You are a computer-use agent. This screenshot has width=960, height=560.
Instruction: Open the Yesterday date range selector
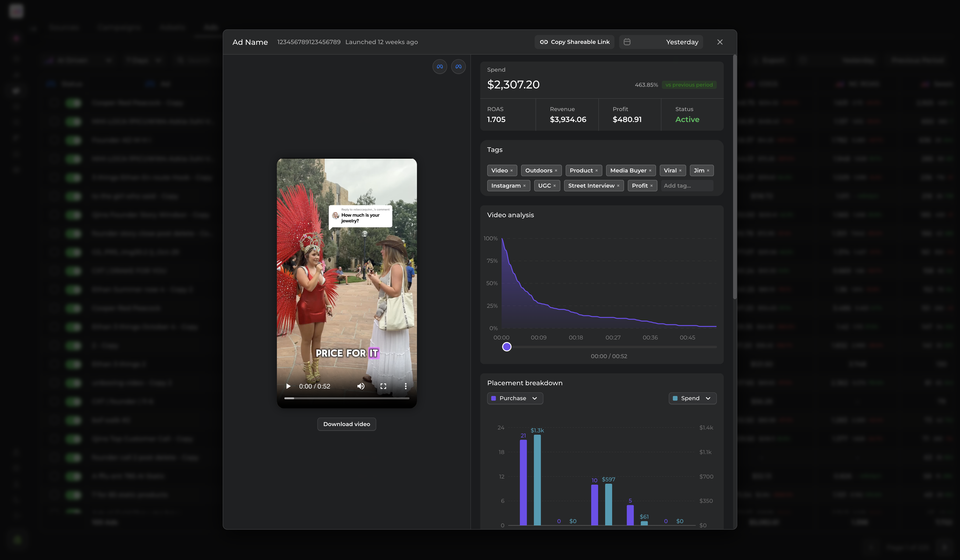click(682, 42)
